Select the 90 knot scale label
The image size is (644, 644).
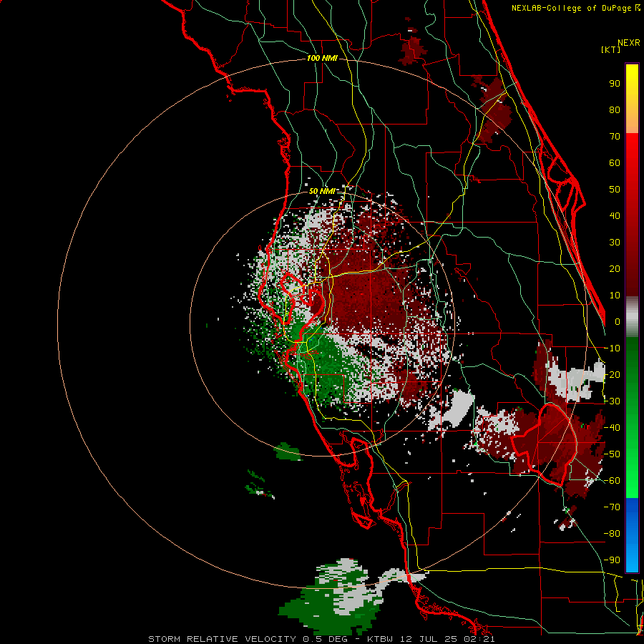coord(615,84)
